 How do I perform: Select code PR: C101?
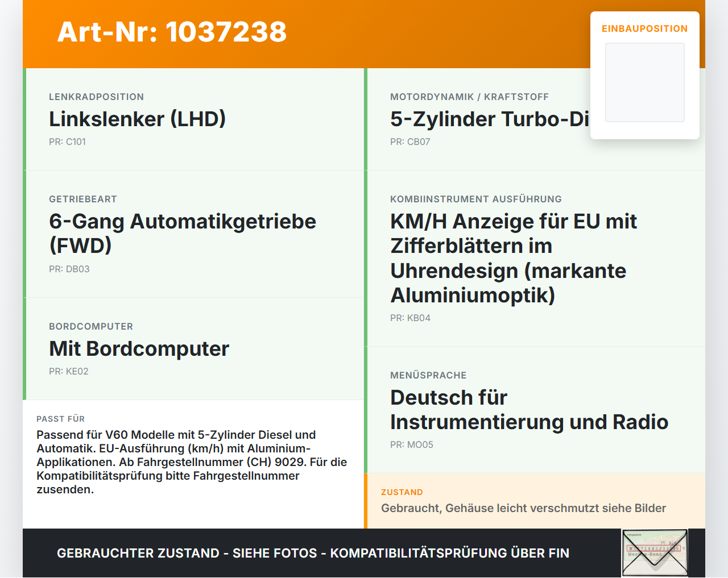(x=67, y=142)
